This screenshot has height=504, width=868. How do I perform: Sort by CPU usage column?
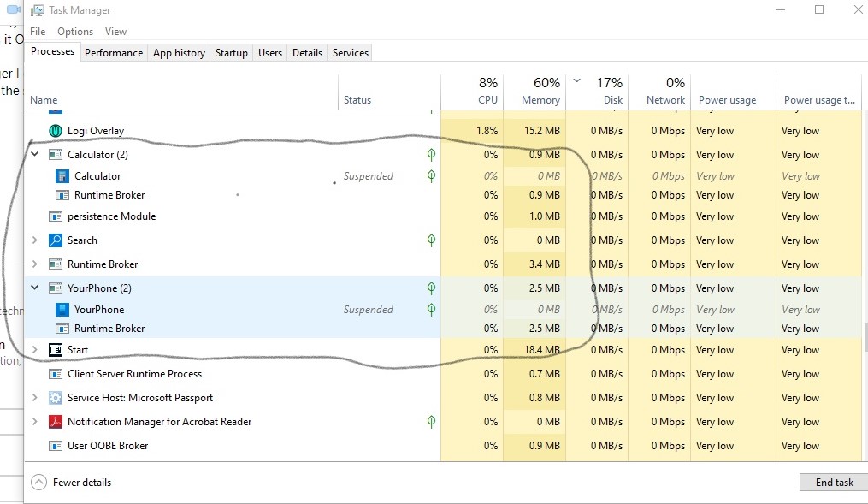(472, 92)
